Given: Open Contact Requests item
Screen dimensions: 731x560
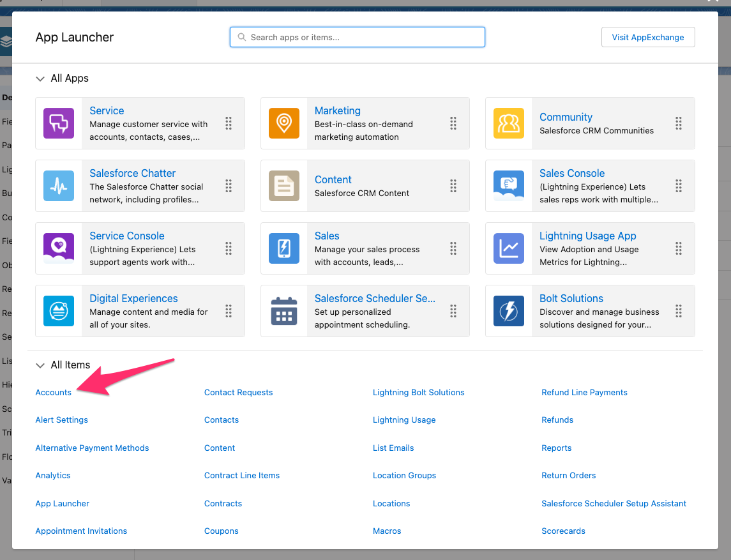Looking at the screenshot, I should pyautogui.click(x=238, y=392).
